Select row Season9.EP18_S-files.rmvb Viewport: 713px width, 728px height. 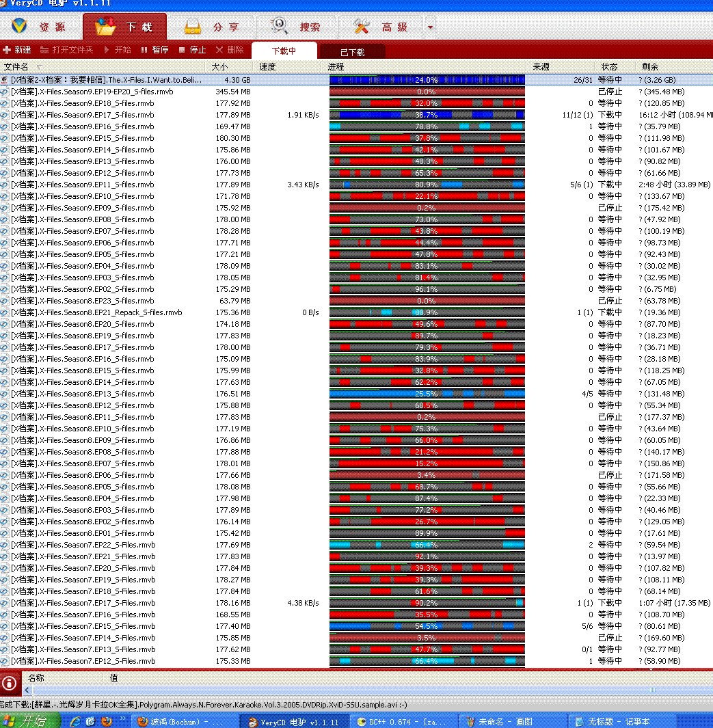tap(357, 103)
